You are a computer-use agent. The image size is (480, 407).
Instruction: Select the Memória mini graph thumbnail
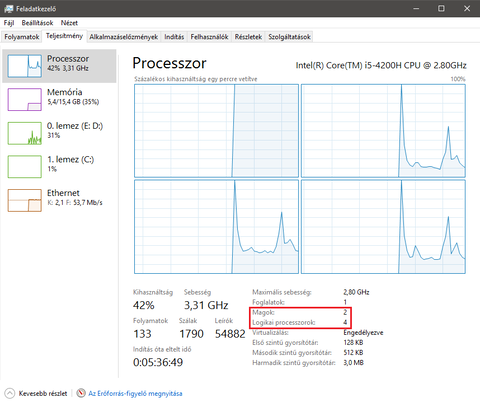25,99
